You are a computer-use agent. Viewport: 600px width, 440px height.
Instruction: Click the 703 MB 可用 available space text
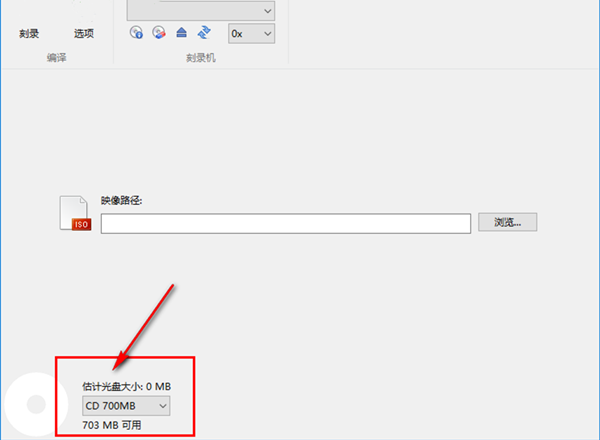click(113, 424)
